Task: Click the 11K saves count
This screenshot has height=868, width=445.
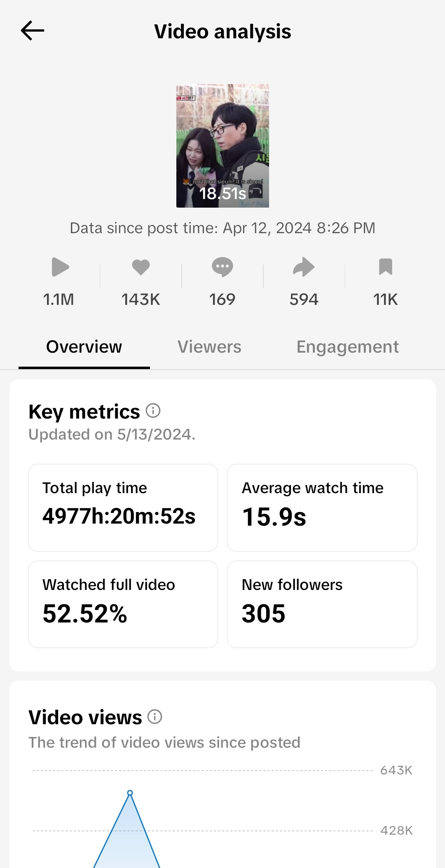Action: pos(386,299)
